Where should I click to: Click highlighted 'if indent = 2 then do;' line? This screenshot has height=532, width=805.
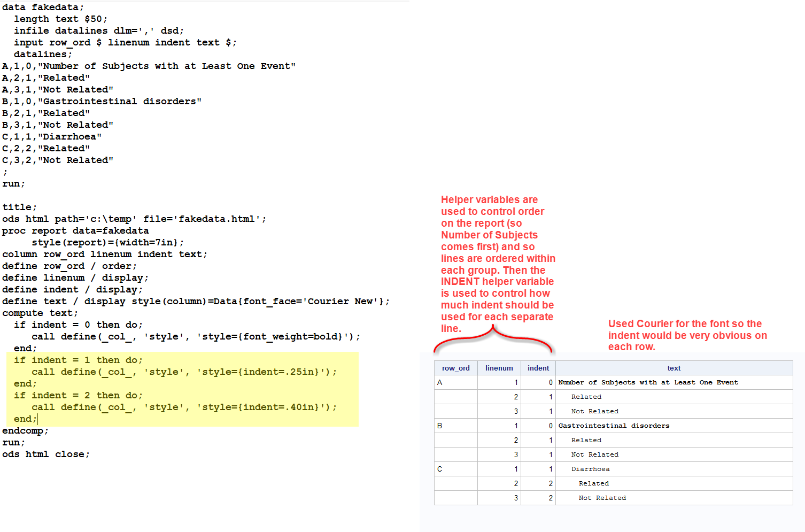[79, 396]
